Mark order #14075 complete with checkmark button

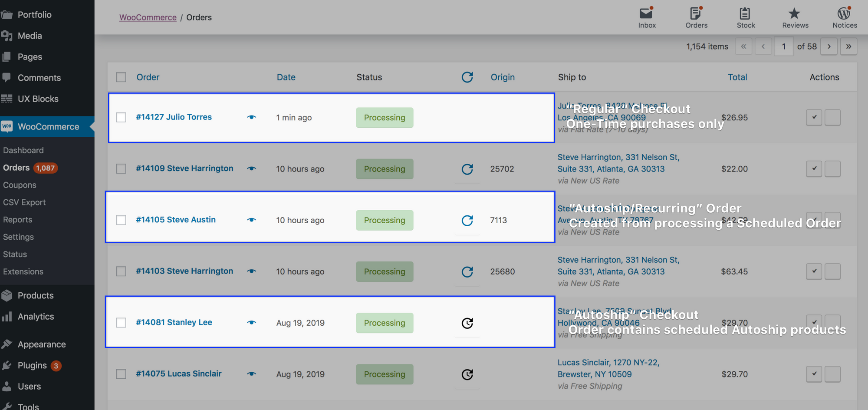pos(814,374)
